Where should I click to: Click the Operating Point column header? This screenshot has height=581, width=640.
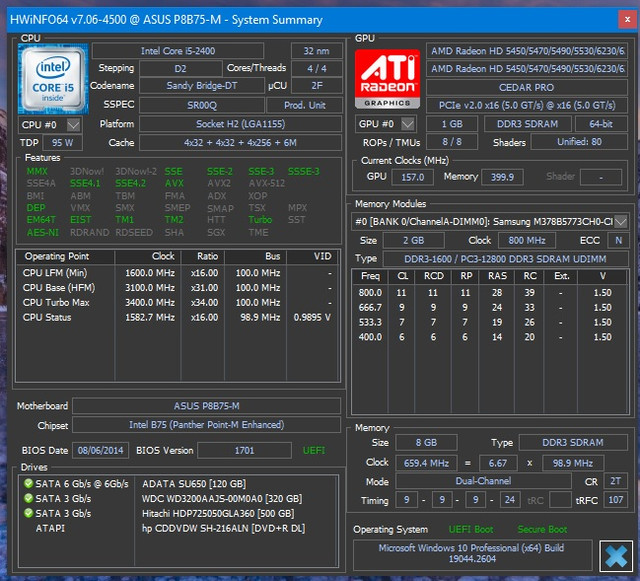click(65, 256)
